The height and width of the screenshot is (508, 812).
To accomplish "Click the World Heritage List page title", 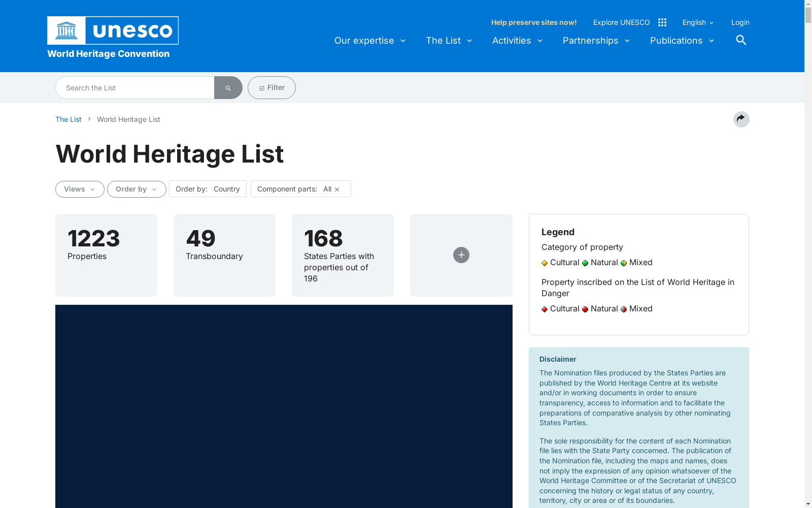I will tap(170, 154).
